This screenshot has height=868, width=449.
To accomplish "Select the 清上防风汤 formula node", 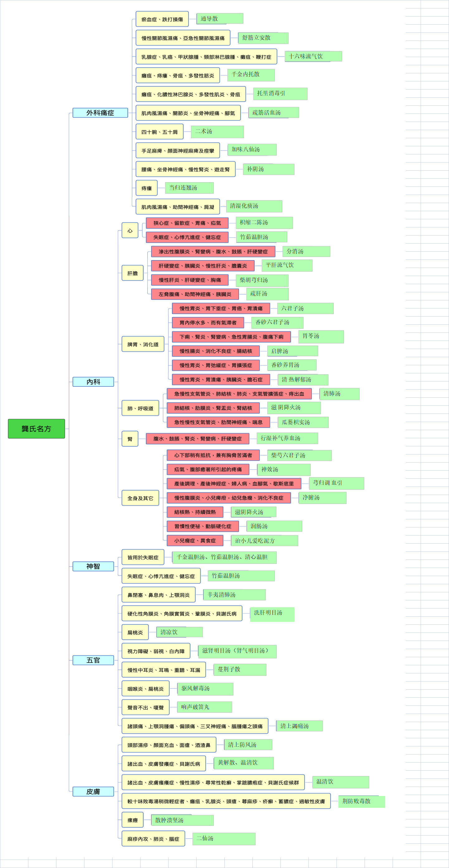I will pos(248,744).
